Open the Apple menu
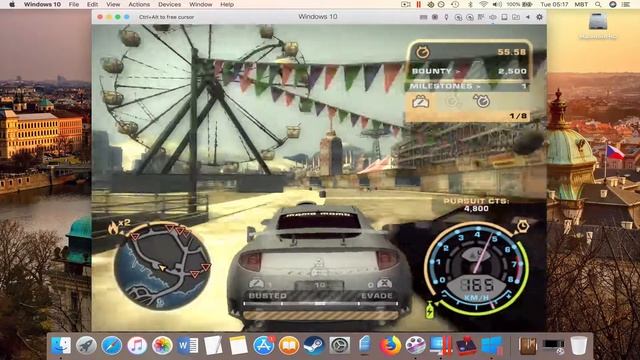 pos(12,4)
